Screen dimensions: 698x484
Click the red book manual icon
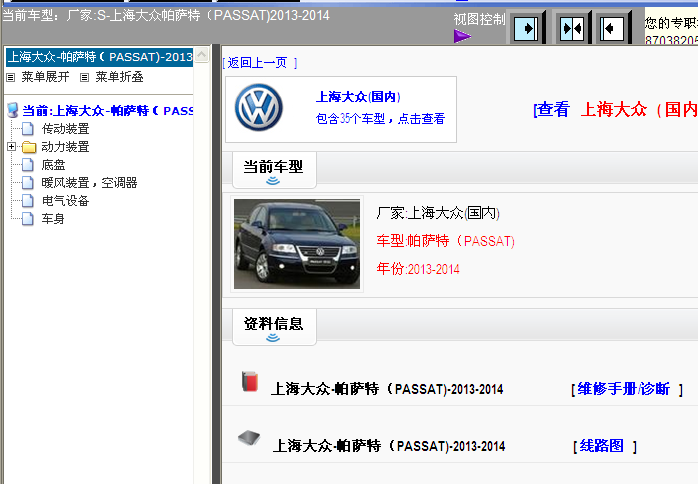coord(250,381)
